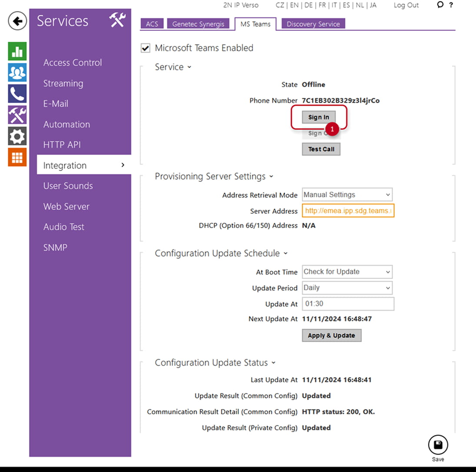The width and height of the screenshot is (476, 472).
Task: Click the speech bubble feedback icon
Action: tap(440, 4)
